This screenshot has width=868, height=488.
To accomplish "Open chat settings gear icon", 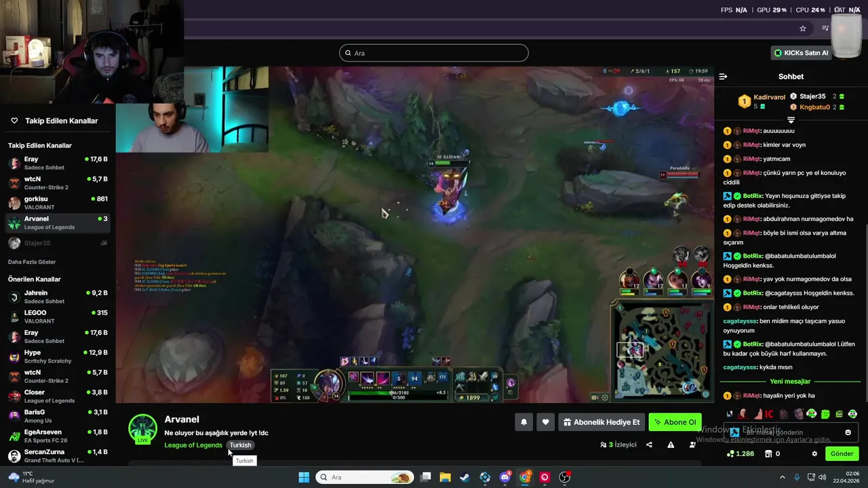I will point(814,453).
